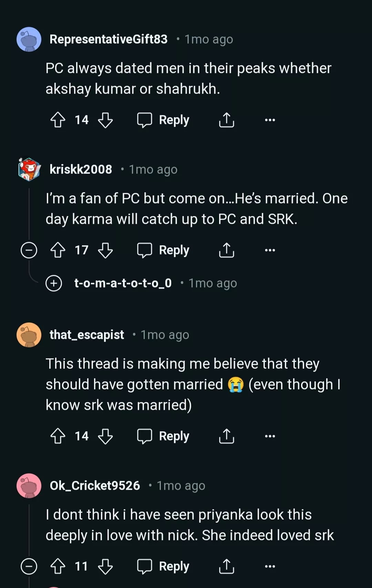Reply to that_escapist's comment
Image resolution: width=372 pixels, height=588 pixels.
(x=163, y=436)
